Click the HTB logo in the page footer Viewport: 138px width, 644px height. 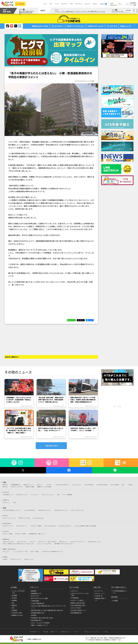17,639
